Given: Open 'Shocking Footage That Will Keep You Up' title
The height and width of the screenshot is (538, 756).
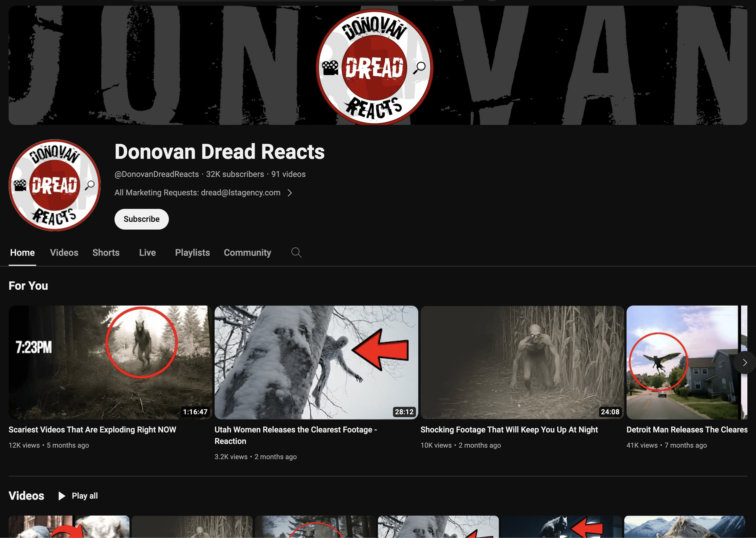Looking at the screenshot, I should [x=509, y=429].
